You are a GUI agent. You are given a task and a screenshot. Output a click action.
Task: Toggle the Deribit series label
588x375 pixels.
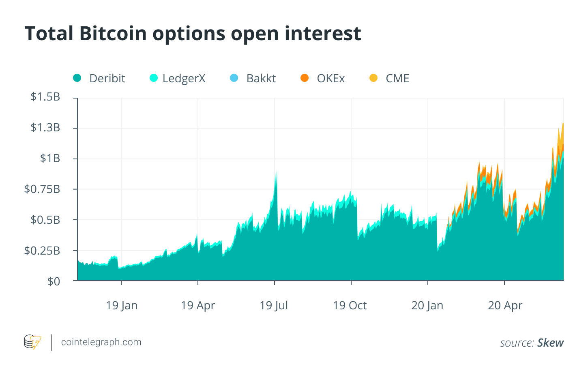(x=107, y=78)
